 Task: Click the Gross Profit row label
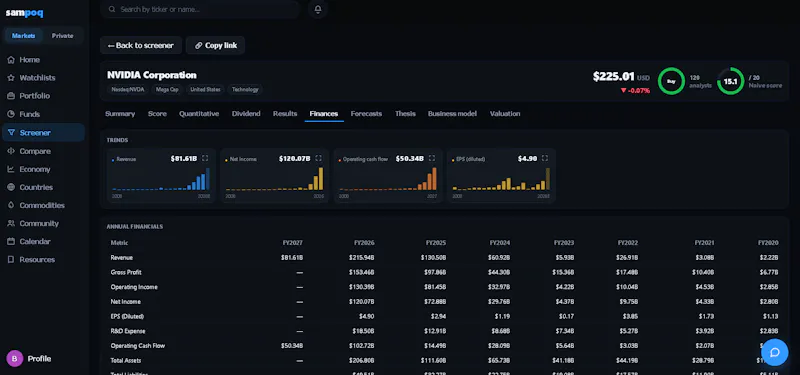pyautogui.click(x=126, y=272)
